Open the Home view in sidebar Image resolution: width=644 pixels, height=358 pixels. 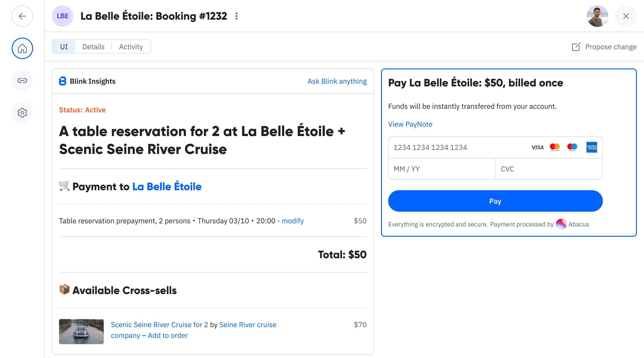coord(22,48)
